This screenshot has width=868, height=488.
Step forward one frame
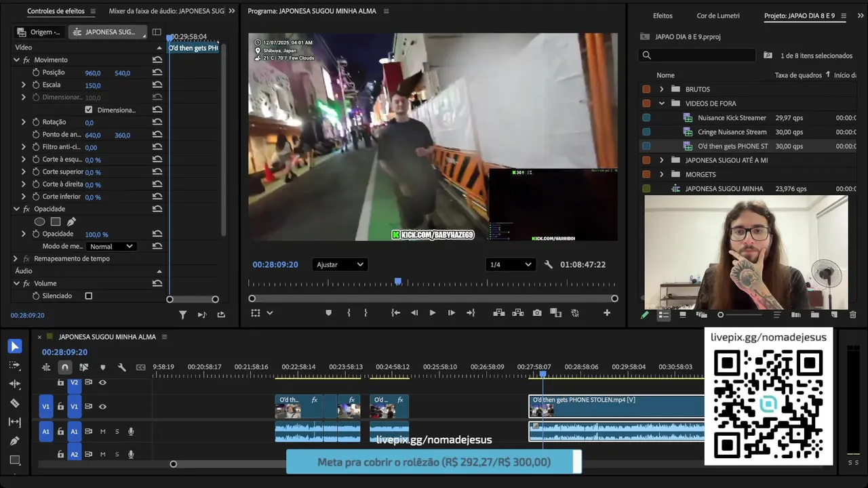451,312
